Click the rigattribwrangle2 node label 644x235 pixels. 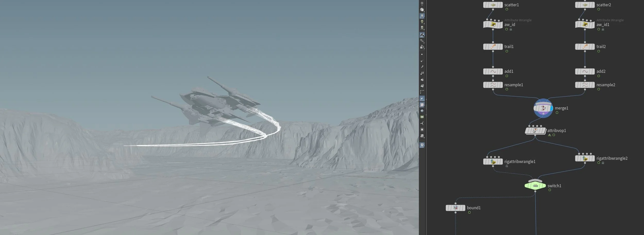612,158
